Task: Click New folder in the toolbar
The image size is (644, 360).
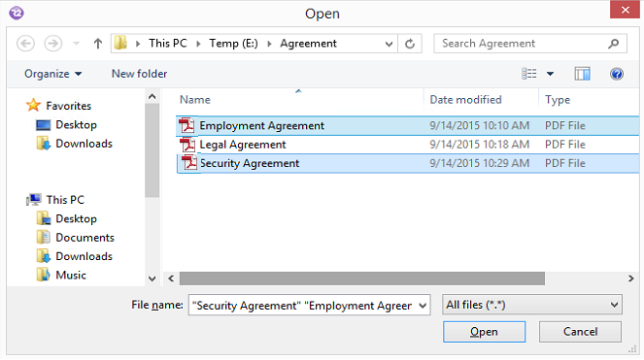Action: click(139, 74)
